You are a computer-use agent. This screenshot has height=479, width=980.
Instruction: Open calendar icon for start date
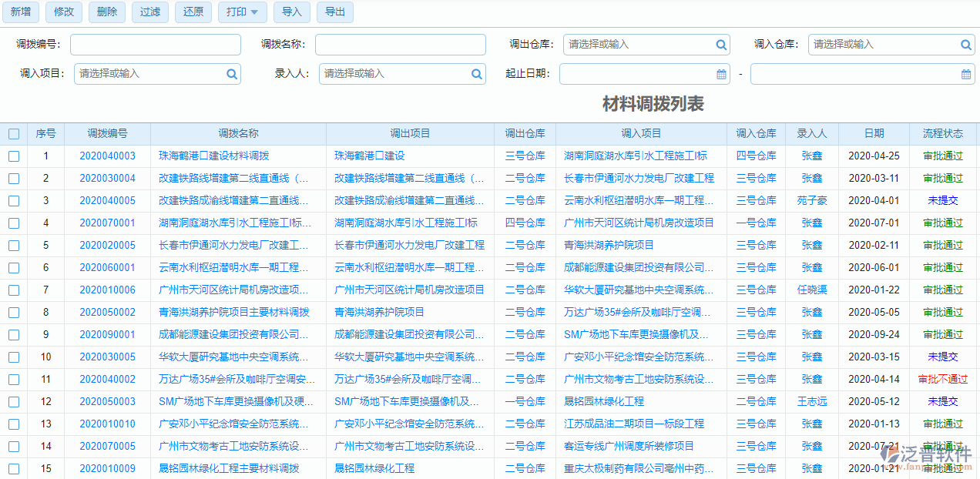pos(721,75)
